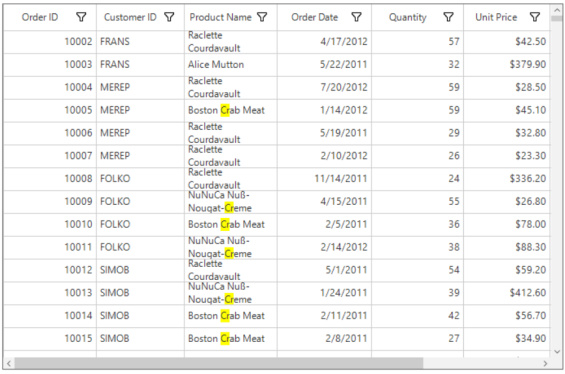Select order ID cell 10007
This screenshot has height=374, width=565.
pyautogui.click(x=50, y=156)
